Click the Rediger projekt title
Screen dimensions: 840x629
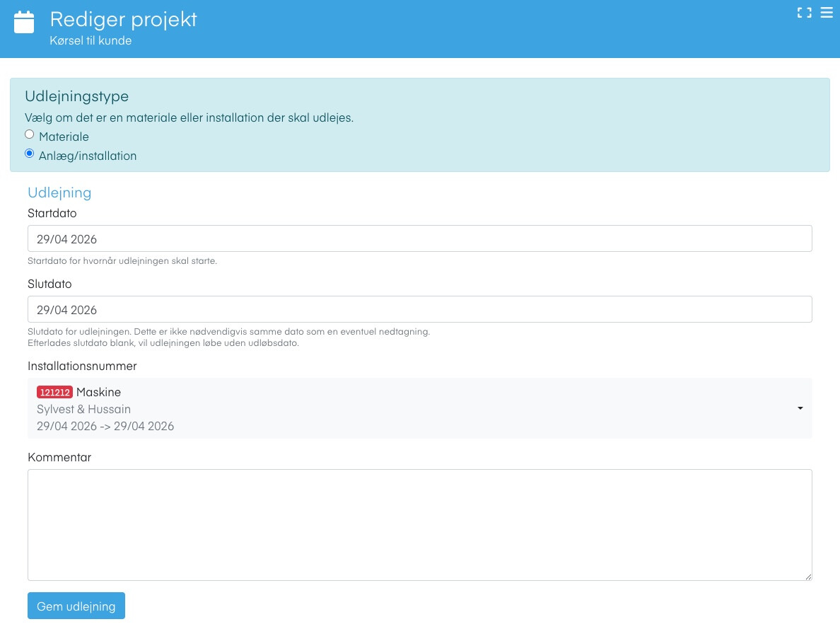[x=123, y=19]
